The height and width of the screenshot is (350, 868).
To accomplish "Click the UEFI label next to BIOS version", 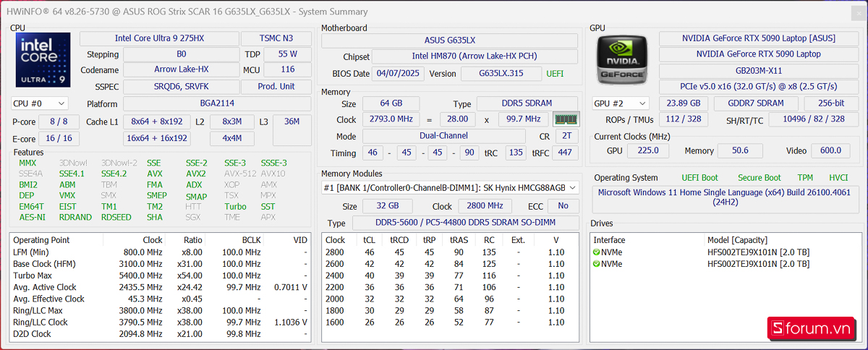I will [x=555, y=74].
